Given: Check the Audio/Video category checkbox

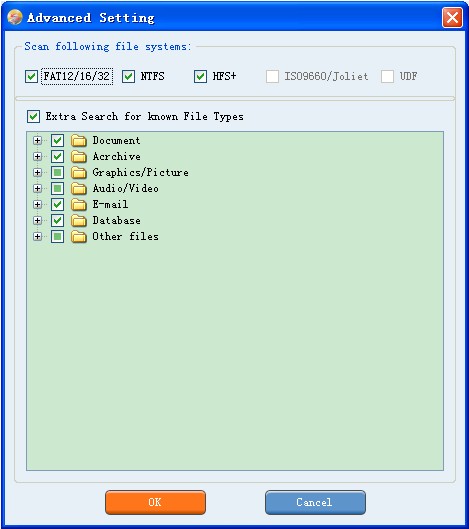Looking at the screenshot, I should (x=57, y=189).
